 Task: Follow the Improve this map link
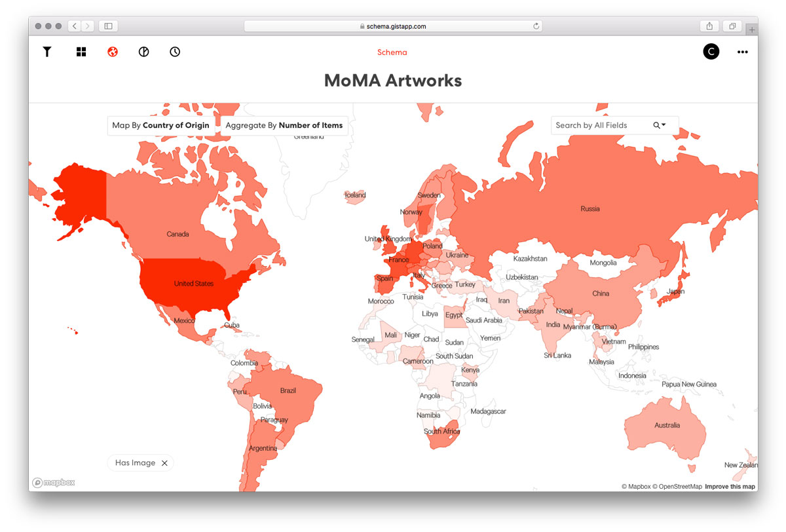tap(730, 487)
